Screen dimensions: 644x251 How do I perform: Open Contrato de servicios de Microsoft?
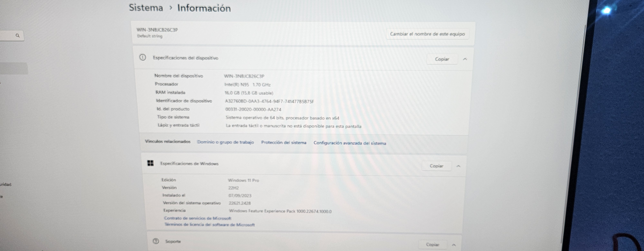tap(198, 218)
